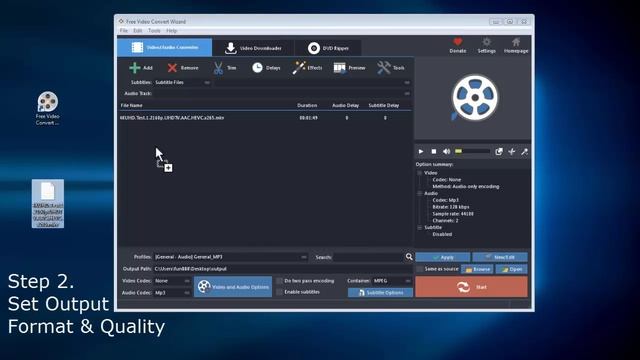Switch to Video Downloader tab
Image resolution: width=640 pixels, height=360 pixels.
253,48
